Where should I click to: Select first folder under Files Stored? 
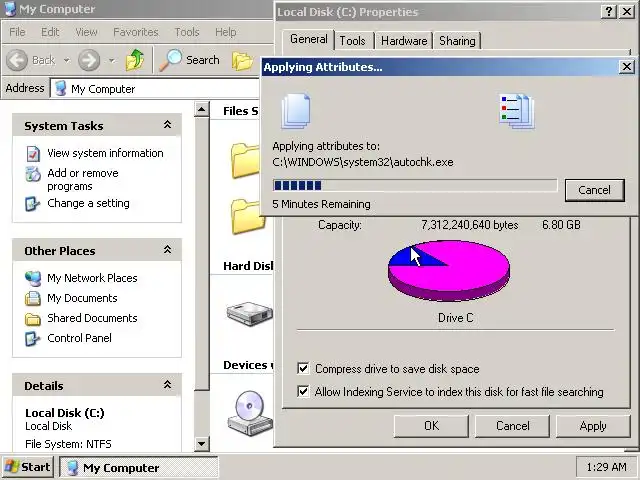(245, 160)
